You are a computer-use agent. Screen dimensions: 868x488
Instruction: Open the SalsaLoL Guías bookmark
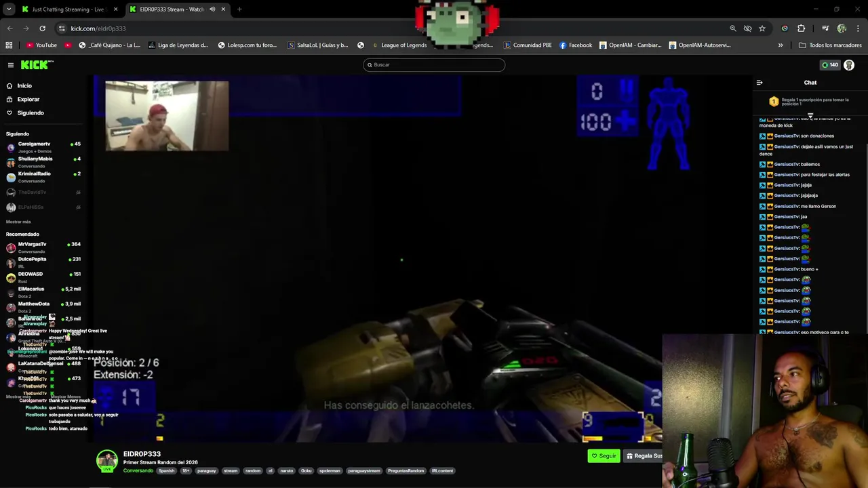tap(317, 45)
